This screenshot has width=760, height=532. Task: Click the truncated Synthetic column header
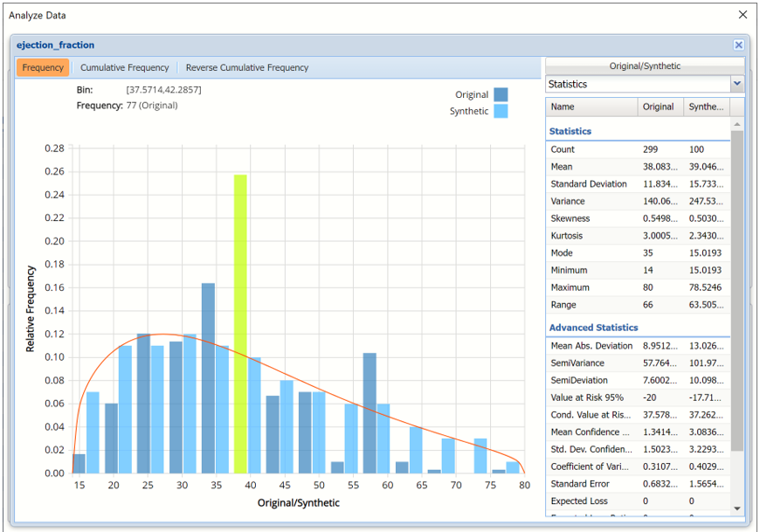707,107
